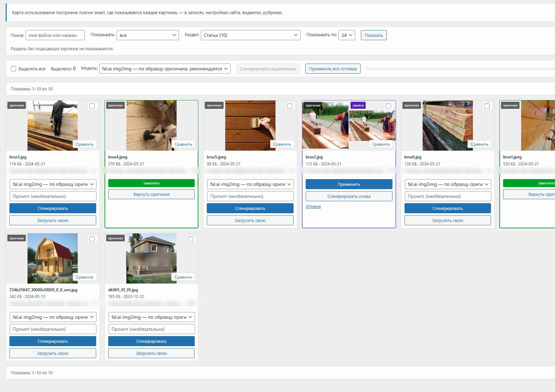Viewport: 555px width, 392px height.
Task: Click 'Сравнить' on brus3.jpg thumbnail
Action: [x=85, y=144]
